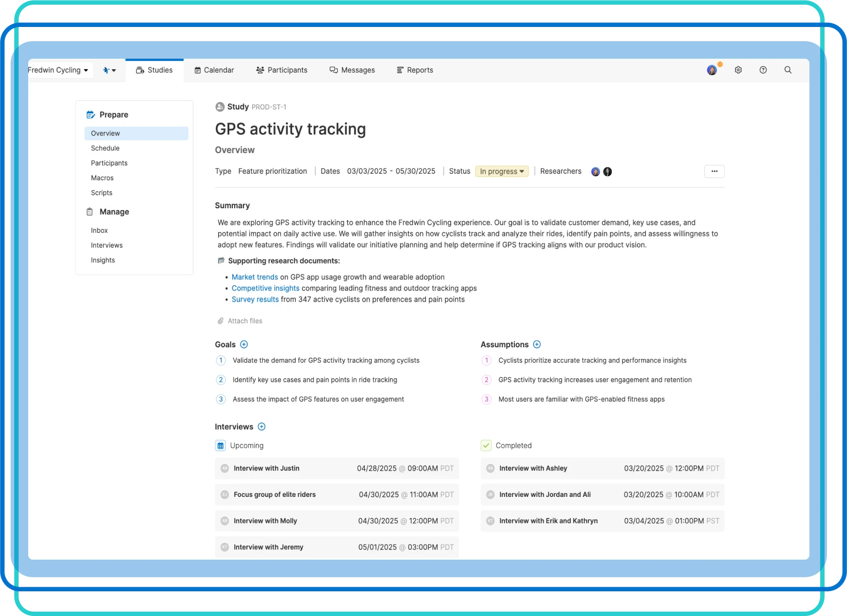
Task: Open Insights in the Manage sidebar
Action: click(x=103, y=260)
